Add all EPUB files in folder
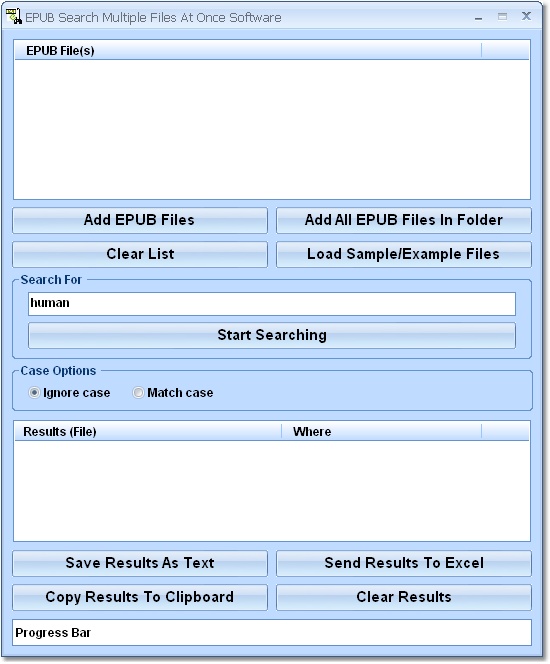The image size is (550, 664). tap(404, 220)
